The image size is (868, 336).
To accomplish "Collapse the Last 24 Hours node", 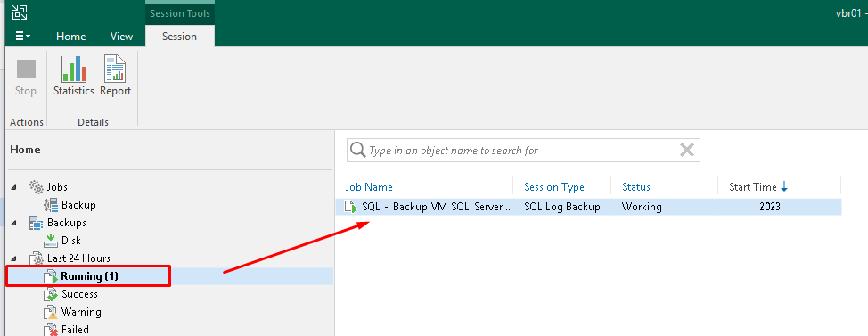I will [x=13, y=258].
